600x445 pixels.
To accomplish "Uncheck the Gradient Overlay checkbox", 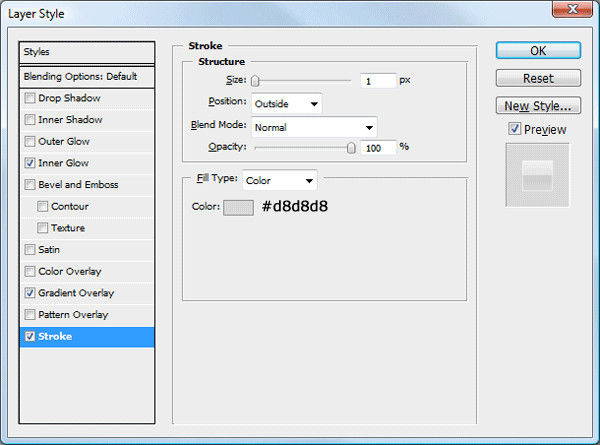I will coord(30,293).
